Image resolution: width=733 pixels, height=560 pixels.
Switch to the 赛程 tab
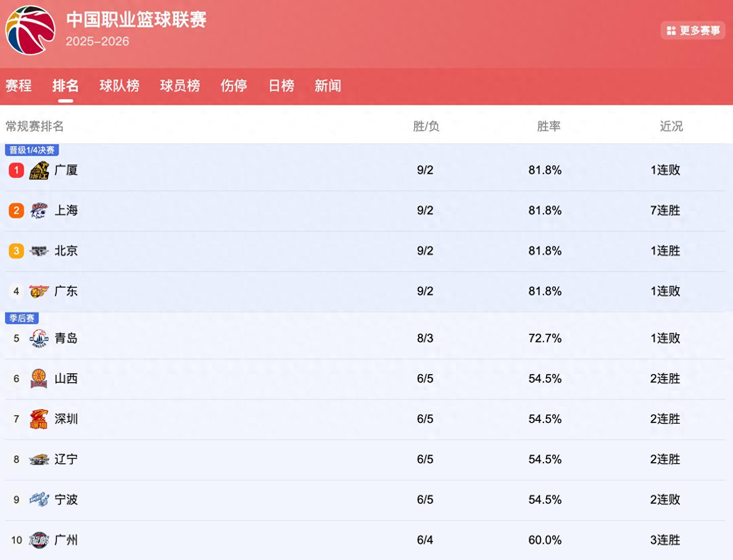pos(19,86)
